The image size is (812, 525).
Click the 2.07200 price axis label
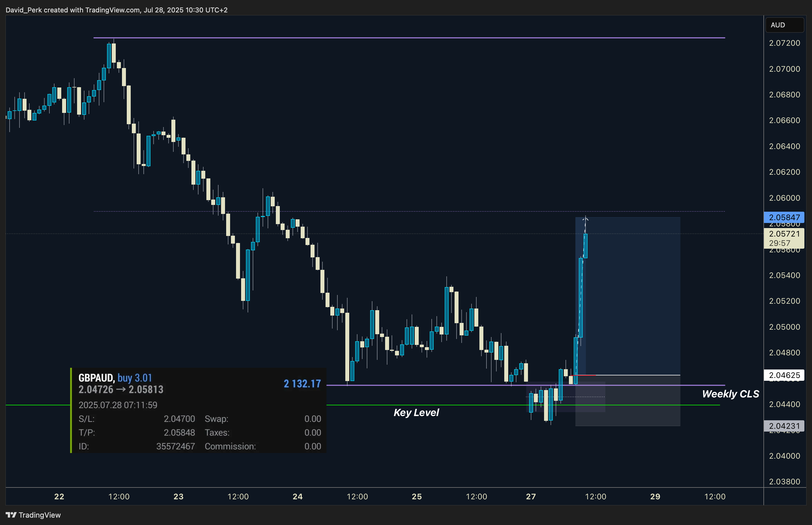(x=784, y=43)
